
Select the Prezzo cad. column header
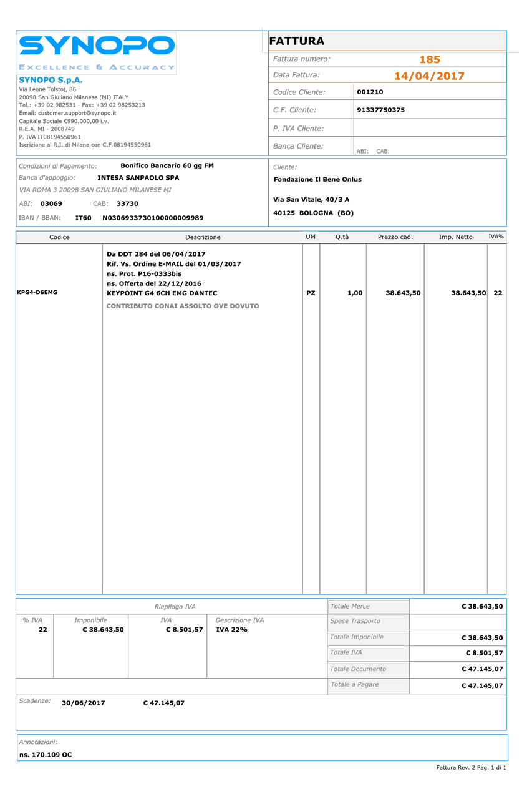(x=395, y=237)
